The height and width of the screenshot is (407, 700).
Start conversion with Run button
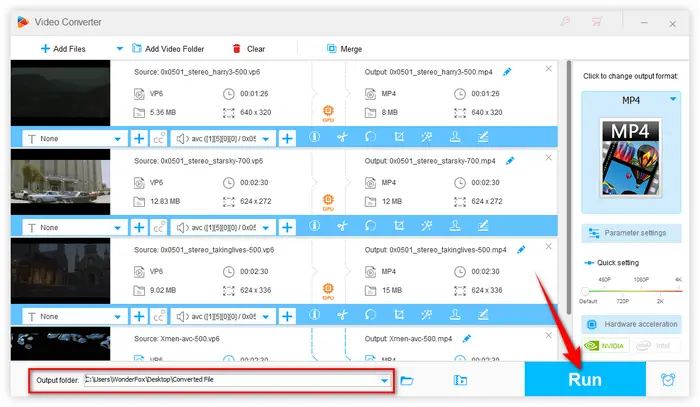[x=585, y=379]
